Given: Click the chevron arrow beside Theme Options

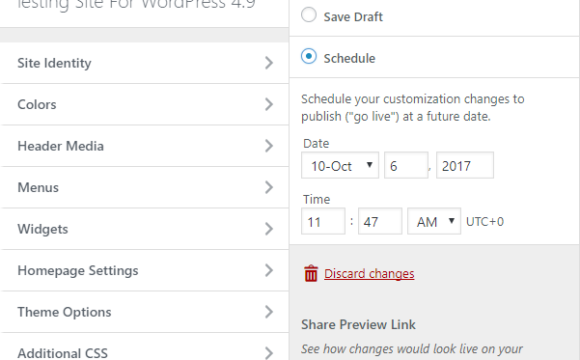Looking at the screenshot, I should (269, 312).
